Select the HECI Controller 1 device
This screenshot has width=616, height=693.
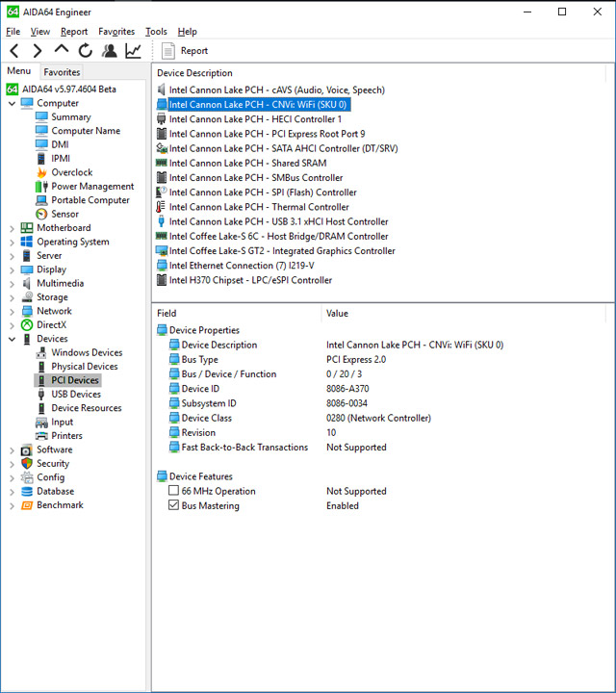[255, 119]
